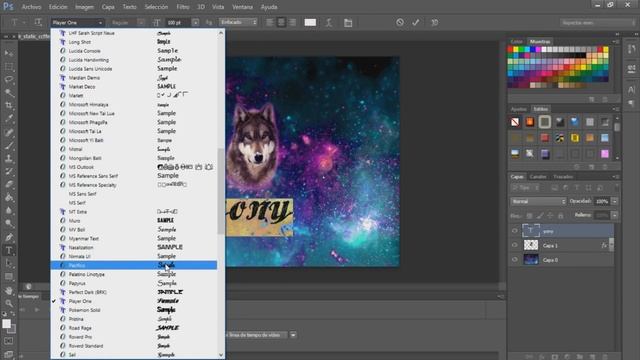Cancel current text edits
The height and width of the screenshot is (360, 640).
coord(400,22)
